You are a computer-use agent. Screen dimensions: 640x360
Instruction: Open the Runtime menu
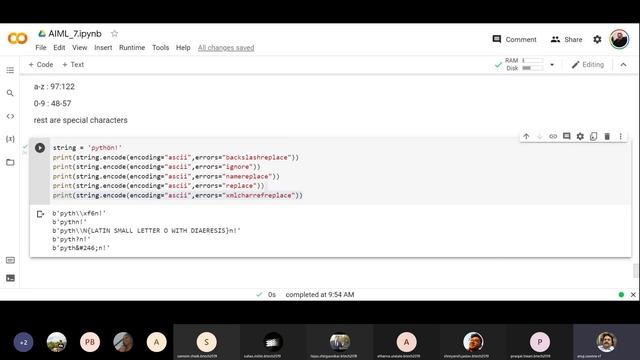pos(132,47)
